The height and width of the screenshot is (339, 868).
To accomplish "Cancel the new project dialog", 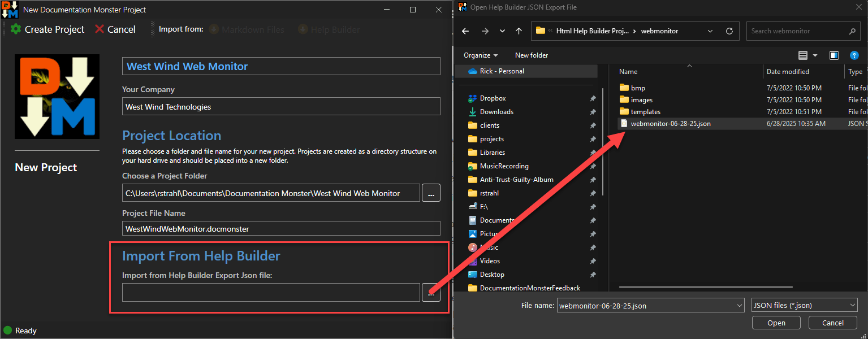I will point(115,29).
